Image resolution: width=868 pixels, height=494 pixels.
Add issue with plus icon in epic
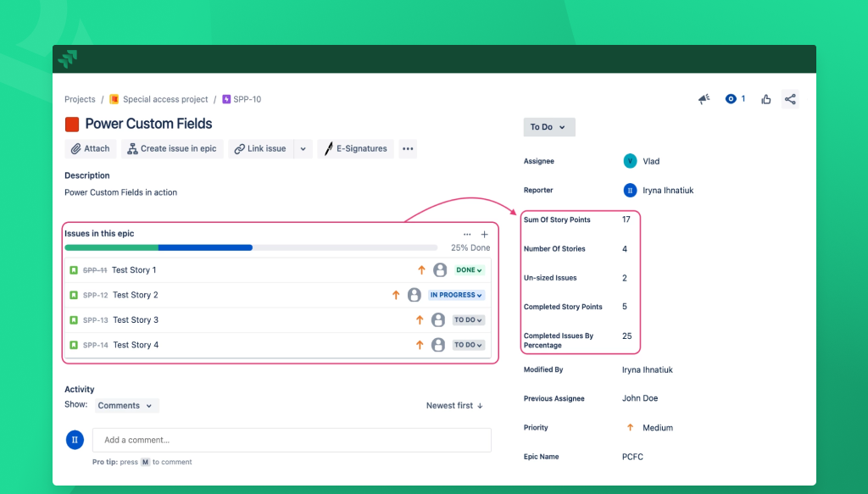(485, 234)
